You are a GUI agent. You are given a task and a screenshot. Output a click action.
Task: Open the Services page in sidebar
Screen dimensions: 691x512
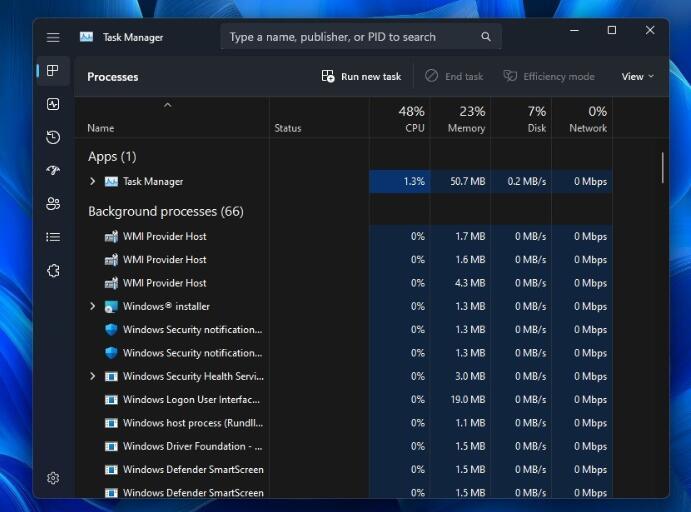(x=53, y=271)
